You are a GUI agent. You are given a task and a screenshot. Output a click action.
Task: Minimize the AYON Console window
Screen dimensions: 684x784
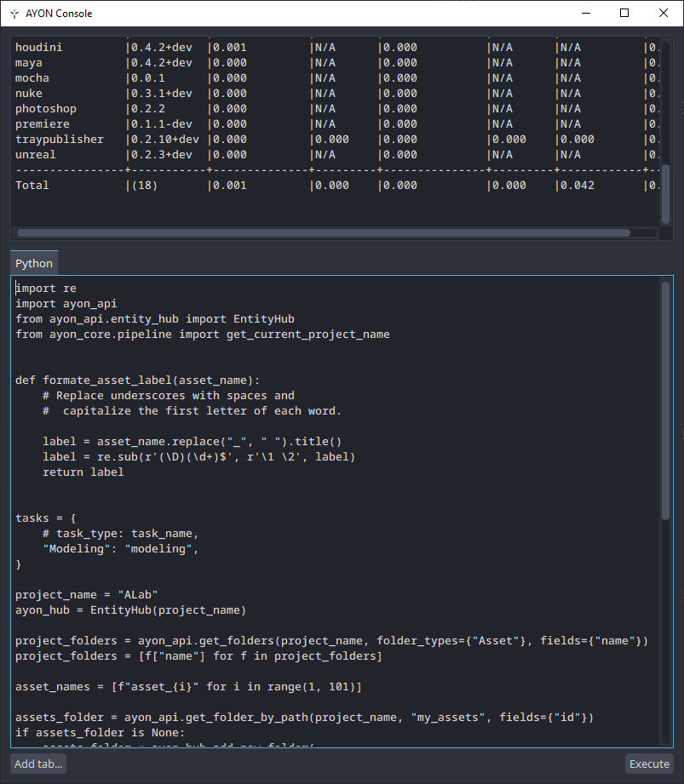(x=586, y=13)
